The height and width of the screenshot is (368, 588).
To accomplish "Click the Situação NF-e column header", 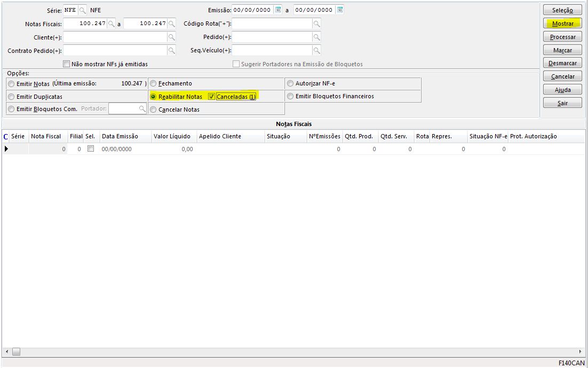I will [488, 136].
